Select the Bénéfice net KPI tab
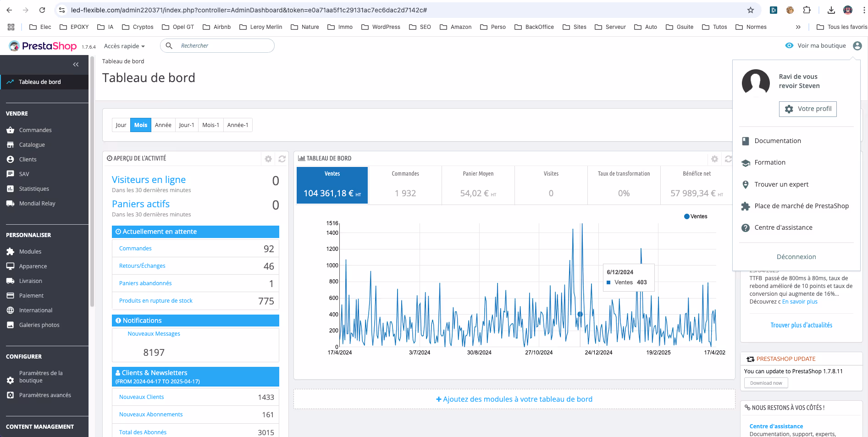 pos(697,185)
